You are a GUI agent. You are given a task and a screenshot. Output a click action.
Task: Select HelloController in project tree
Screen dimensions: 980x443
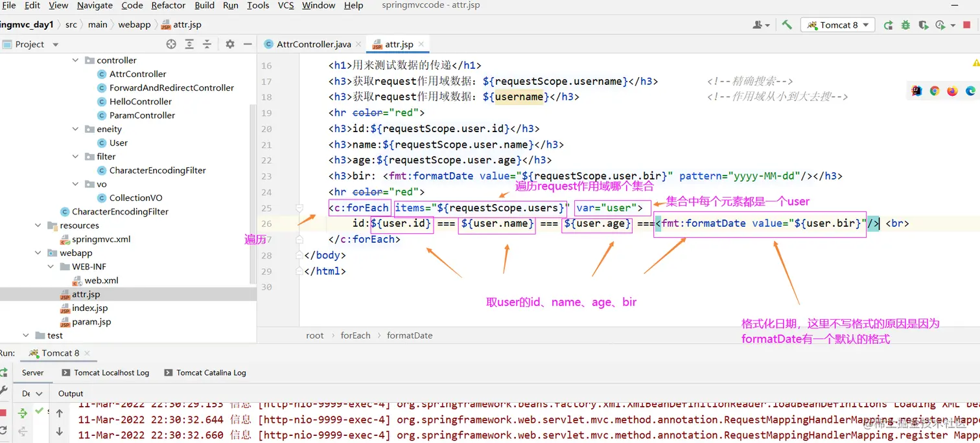tap(141, 102)
